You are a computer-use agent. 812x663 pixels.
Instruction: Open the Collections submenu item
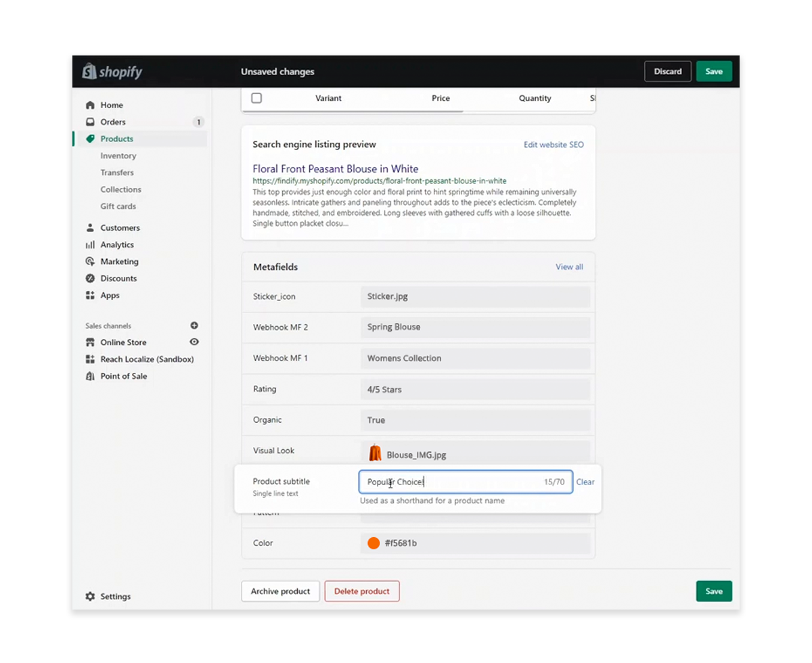click(121, 189)
